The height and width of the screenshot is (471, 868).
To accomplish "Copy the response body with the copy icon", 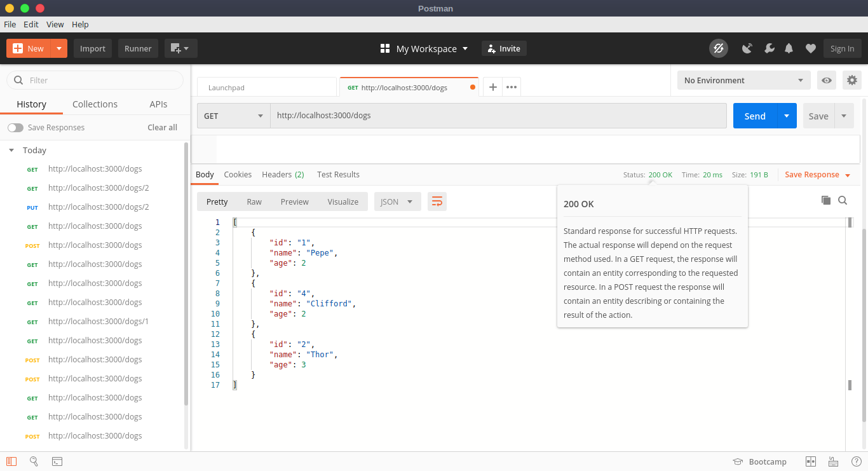I will point(825,200).
